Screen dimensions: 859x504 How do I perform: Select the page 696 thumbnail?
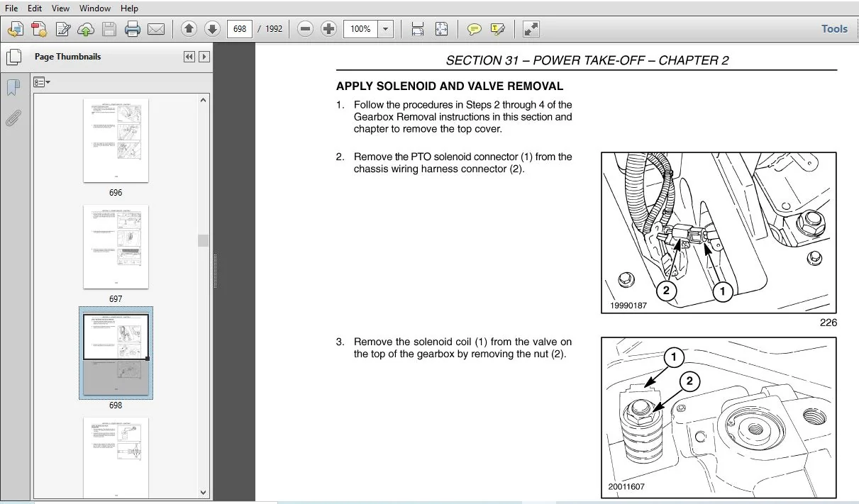coord(116,140)
